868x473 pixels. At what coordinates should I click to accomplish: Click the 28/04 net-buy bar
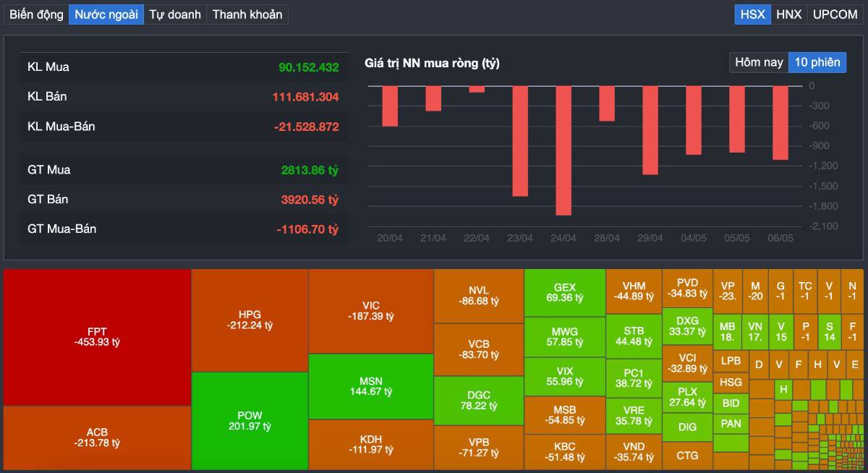[x=607, y=103]
